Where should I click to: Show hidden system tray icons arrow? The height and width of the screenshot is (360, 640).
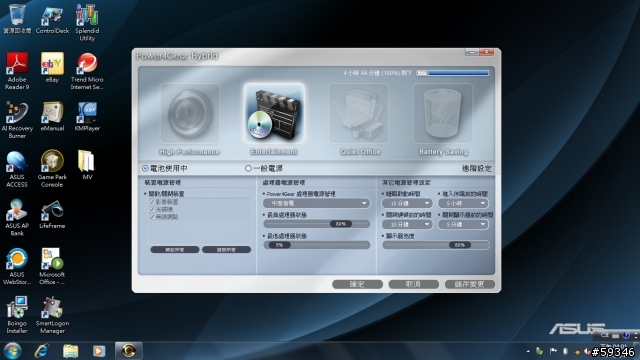point(528,351)
